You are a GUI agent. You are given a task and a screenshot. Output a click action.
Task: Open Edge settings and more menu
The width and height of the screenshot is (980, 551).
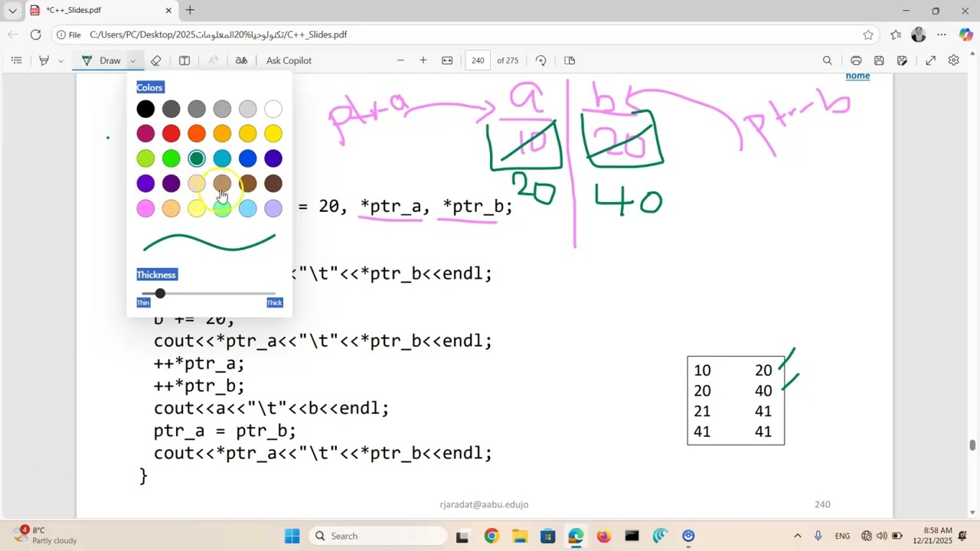pyautogui.click(x=942, y=34)
